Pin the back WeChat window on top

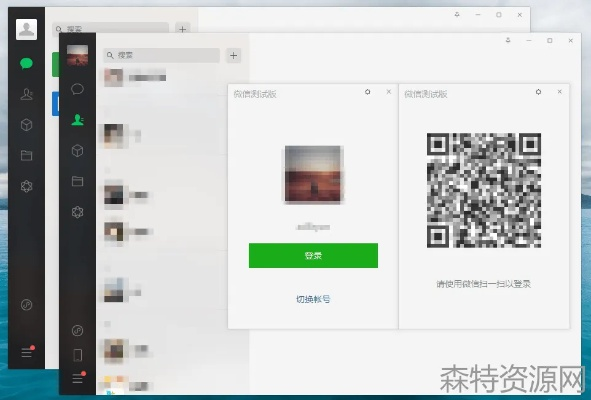pyautogui.click(x=457, y=15)
